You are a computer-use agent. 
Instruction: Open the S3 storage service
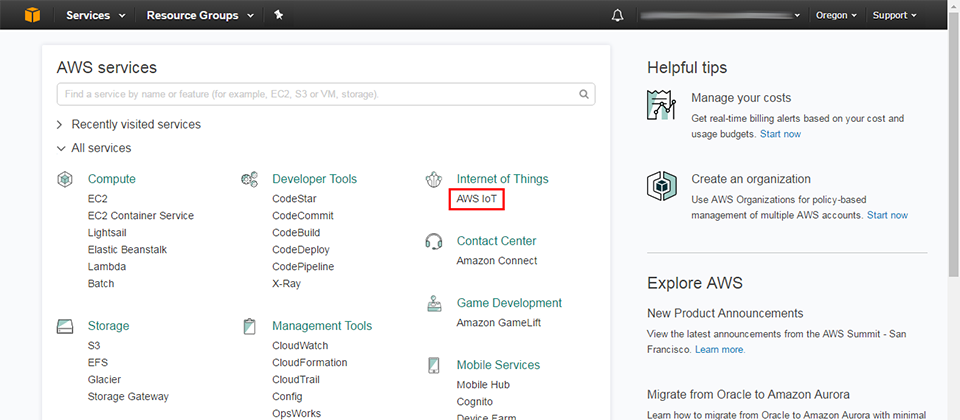[94, 346]
